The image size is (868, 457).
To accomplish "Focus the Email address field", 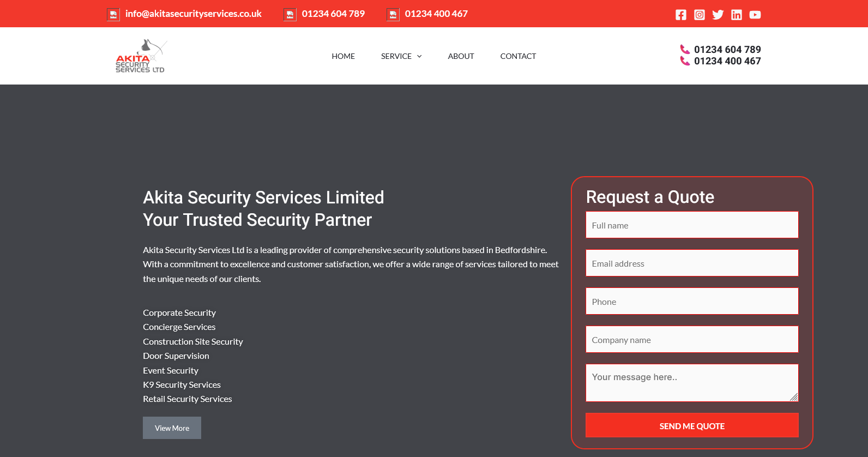I will point(691,263).
